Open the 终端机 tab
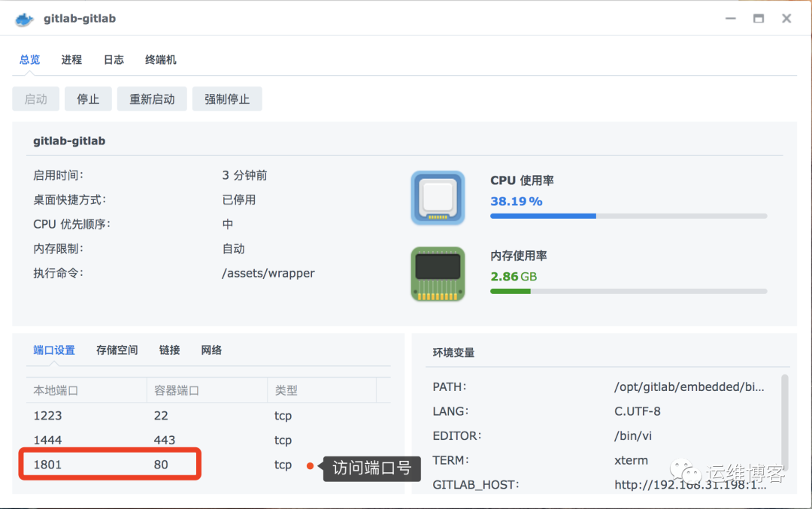The image size is (812, 509). coord(161,59)
